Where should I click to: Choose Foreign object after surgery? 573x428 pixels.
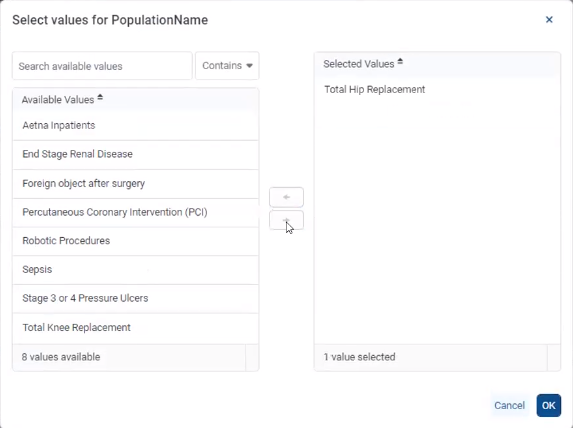pos(136,183)
